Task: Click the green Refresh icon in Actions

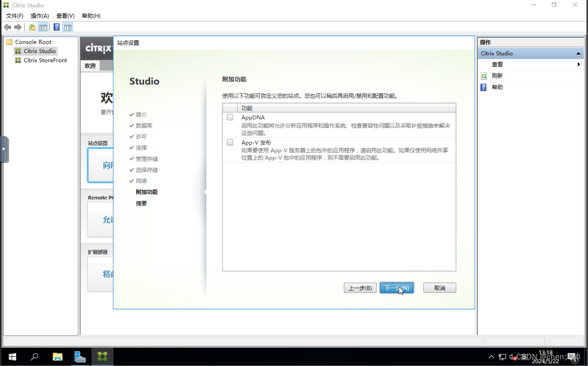Action: pos(484,76)
